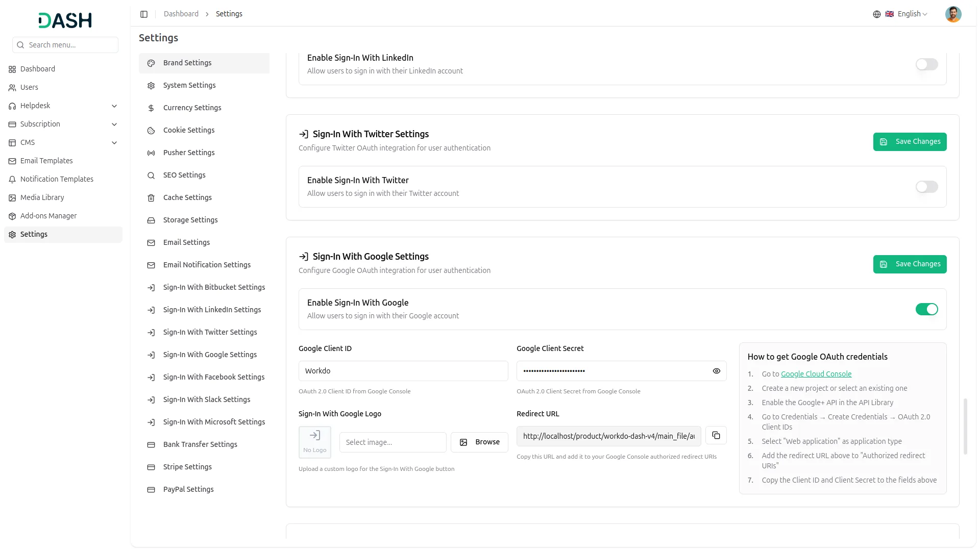This screenshot has height=551, width=980.
Task: Click the Users icon in sidebar
Action: click(12, 88)
